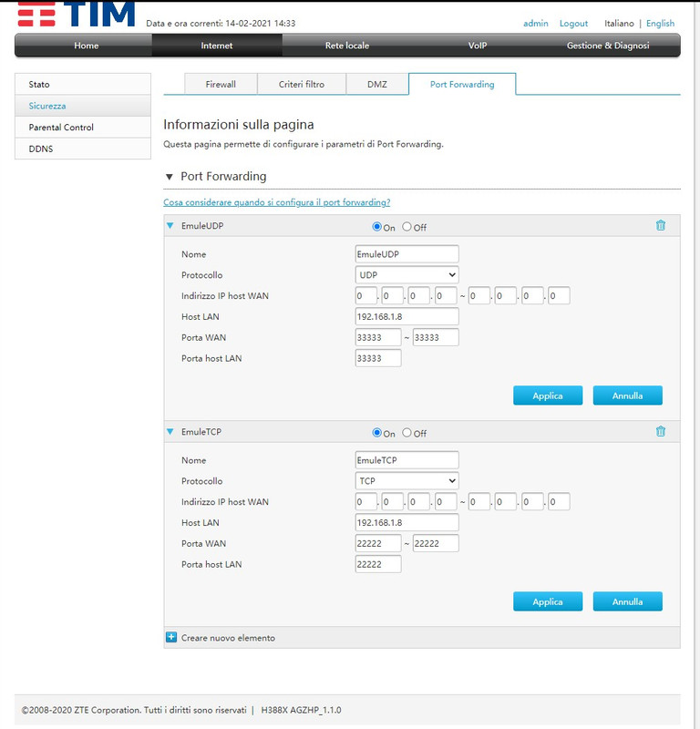This screenshot has width=700, height=729.
Task: Set EmuleUDP rule to Off
Action: point(407,226)
